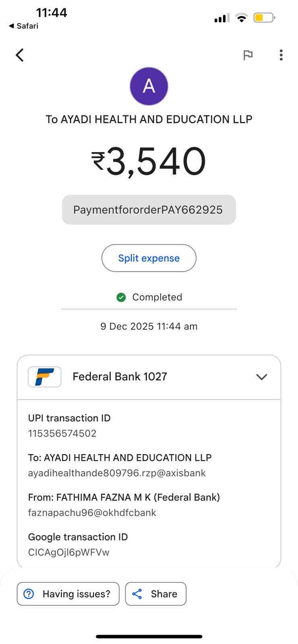298x644 pixels.
Task: Tap the Share button
Action: tap(156, 594)
